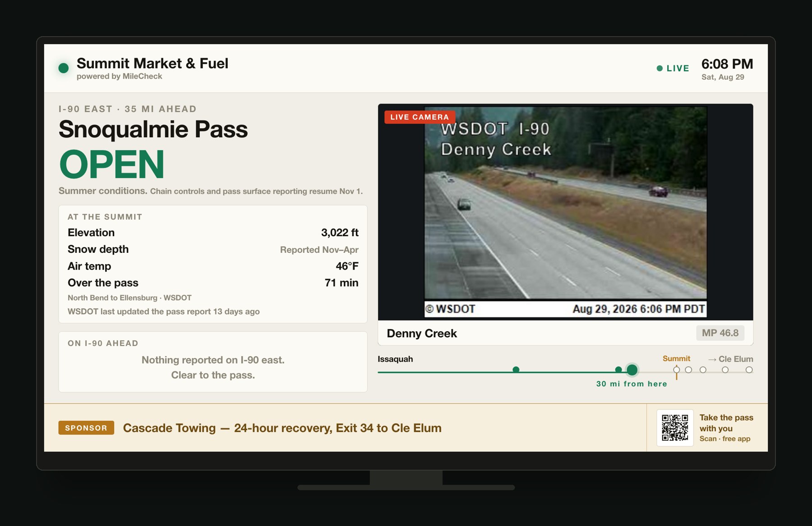Click the WSDOT last updated 13 days ago note
This screenshot has height=526, width=812.
point(164,312)
